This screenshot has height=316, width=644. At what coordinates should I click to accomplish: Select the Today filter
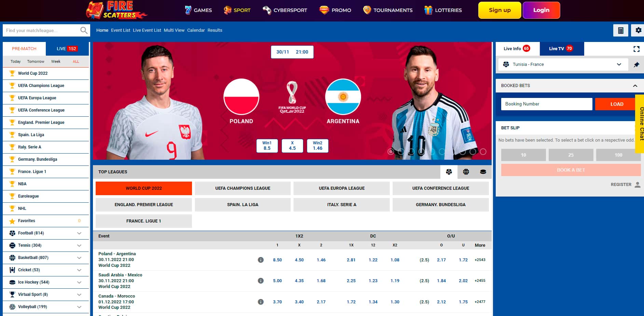[x=15, y=61]
